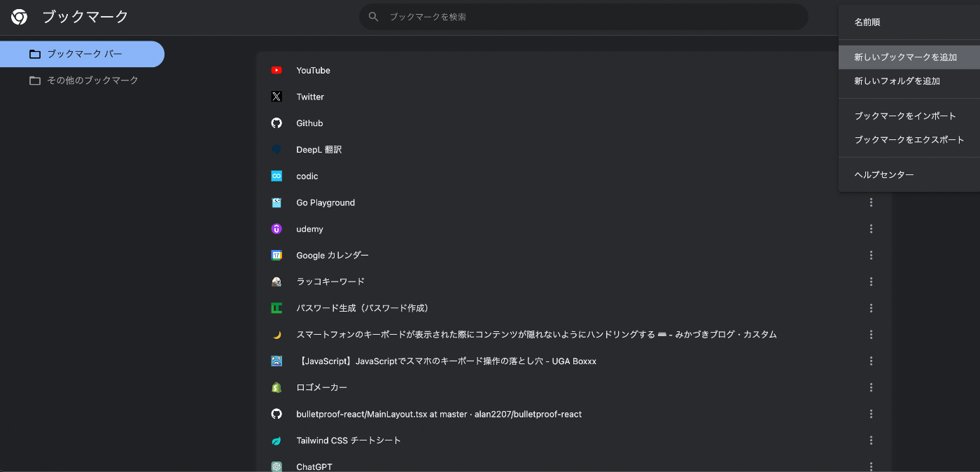
Task: Open more actions for ChatGPT
Action: pyautogui.click(x=871, y=466)
